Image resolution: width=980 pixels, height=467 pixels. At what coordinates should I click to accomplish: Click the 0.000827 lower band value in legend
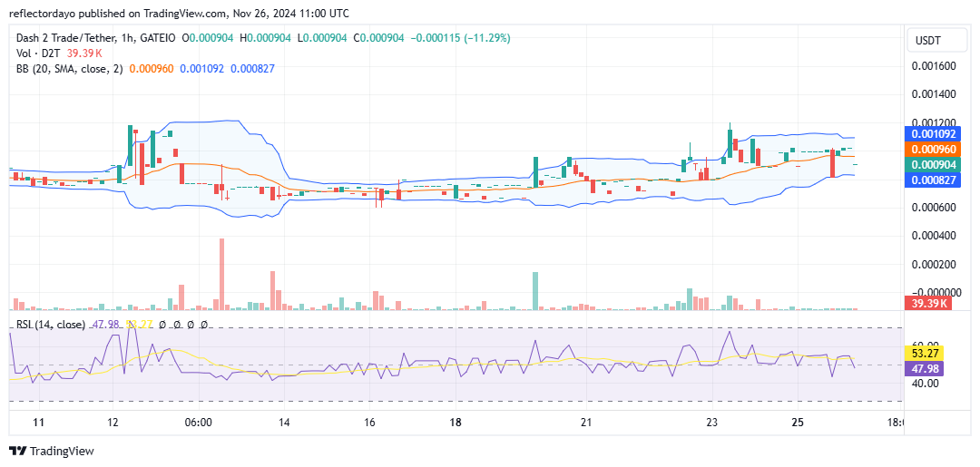252,69
